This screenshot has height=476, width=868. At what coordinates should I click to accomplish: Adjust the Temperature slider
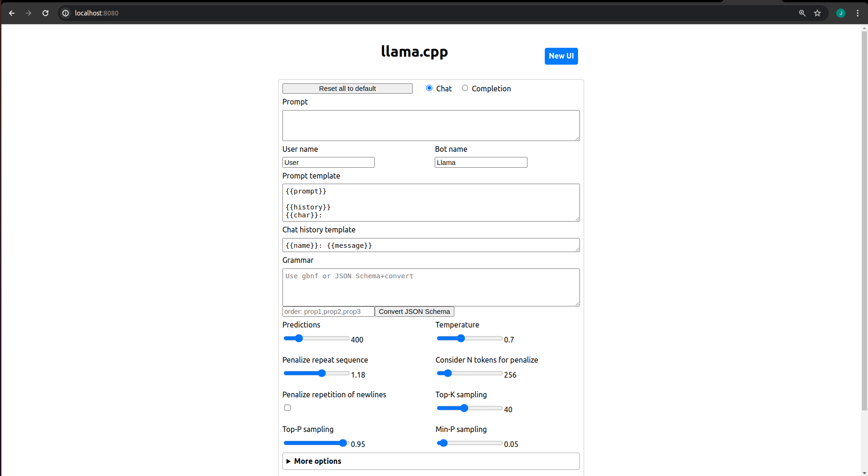click(x=461, y=338)
